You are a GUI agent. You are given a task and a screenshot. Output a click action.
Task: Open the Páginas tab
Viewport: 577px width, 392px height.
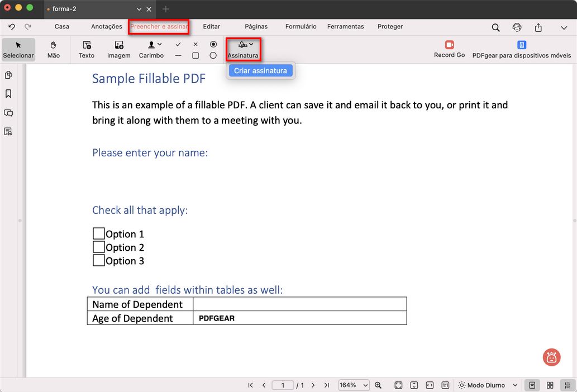256,26
